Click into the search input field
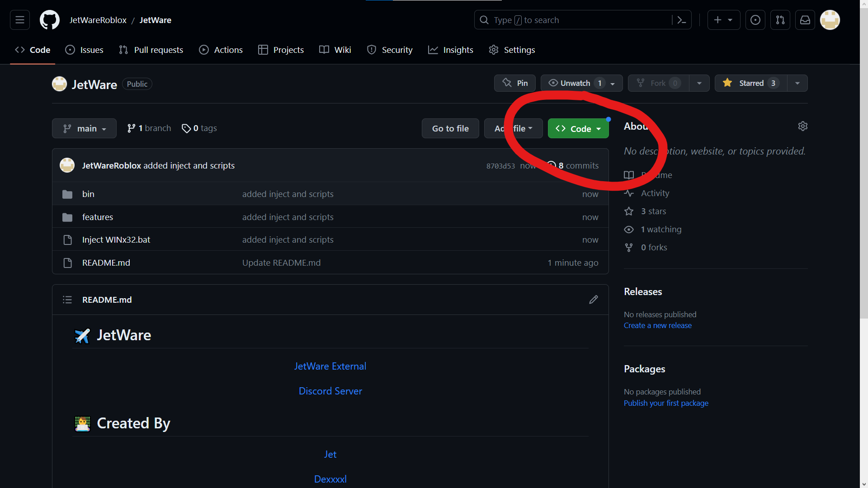Viewport: 868px width, 488px height. [579, 20]
